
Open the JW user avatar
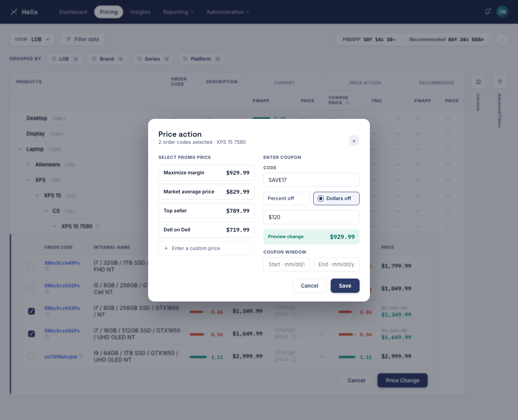(503, 11)
